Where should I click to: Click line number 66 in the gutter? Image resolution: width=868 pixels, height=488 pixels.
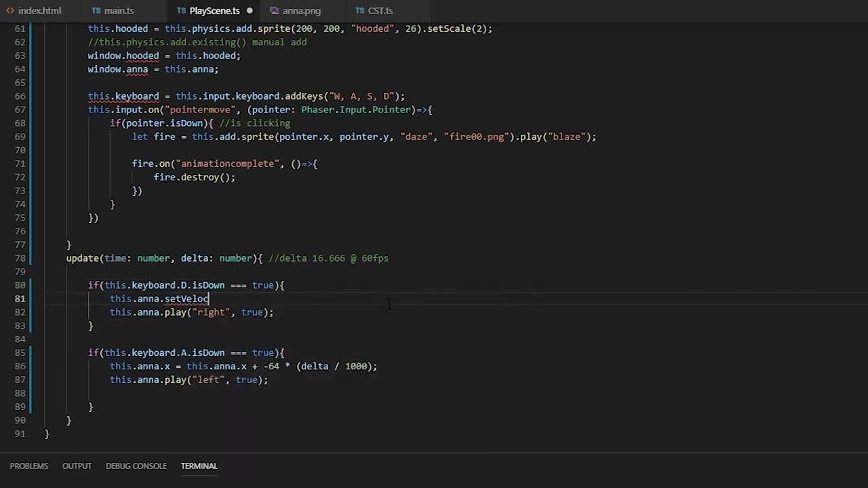20,96
